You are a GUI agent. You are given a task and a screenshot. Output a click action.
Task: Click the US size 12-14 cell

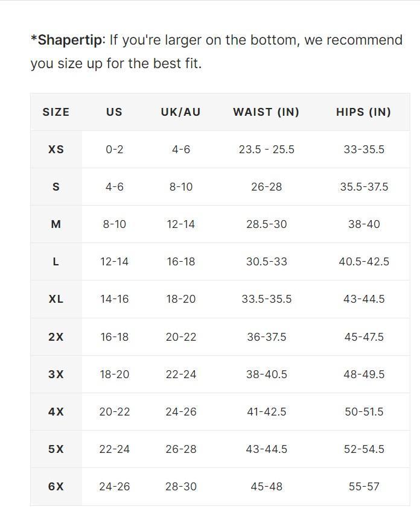coord(114,262)
